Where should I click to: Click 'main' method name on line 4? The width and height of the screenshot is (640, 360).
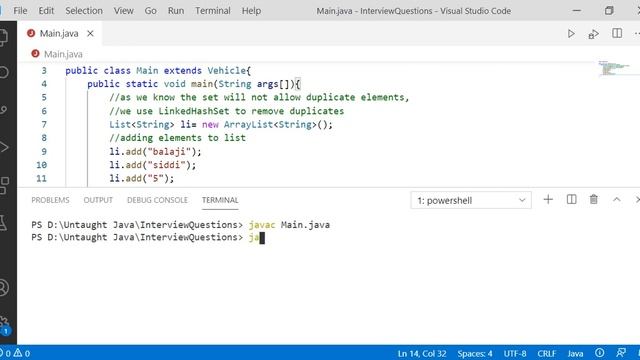pyautogui.click(x=202, y=84)
